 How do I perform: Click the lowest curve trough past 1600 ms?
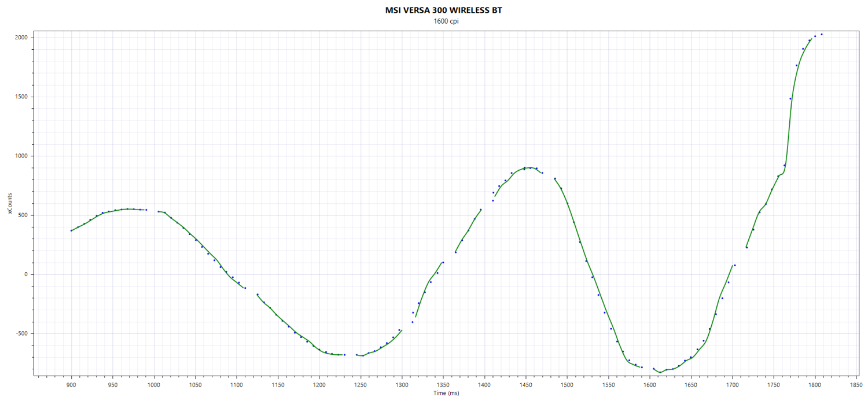pyautogui.click(x=660, y=372)
